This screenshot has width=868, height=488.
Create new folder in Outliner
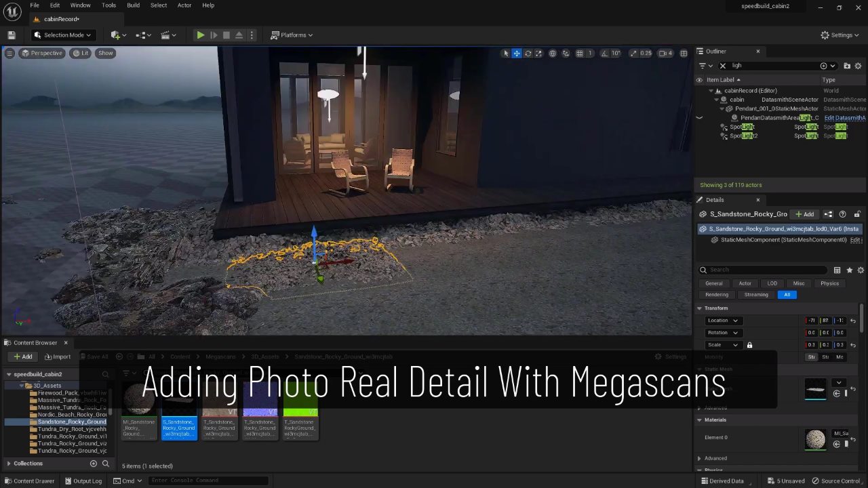847,66
